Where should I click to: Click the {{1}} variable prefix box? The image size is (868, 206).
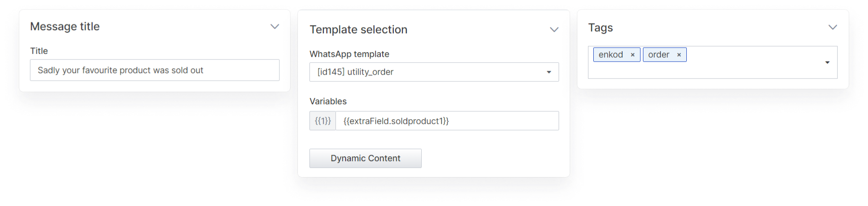pos(322,121)
